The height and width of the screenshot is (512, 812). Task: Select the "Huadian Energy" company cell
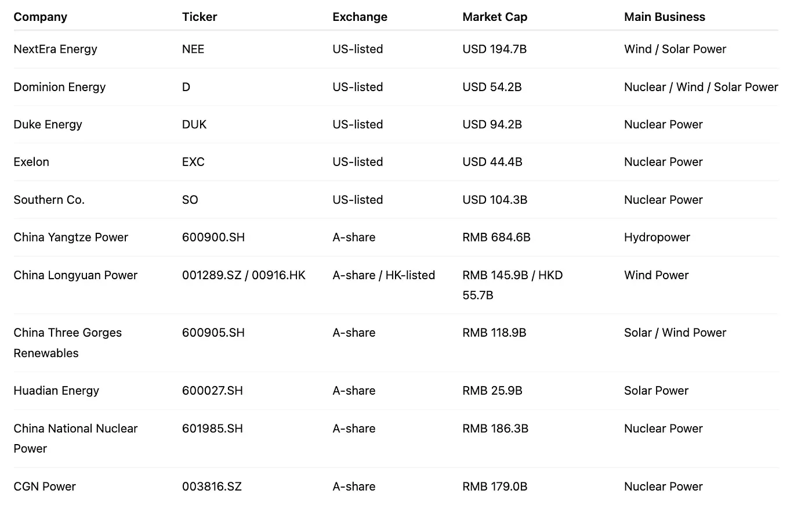[56, 391]
